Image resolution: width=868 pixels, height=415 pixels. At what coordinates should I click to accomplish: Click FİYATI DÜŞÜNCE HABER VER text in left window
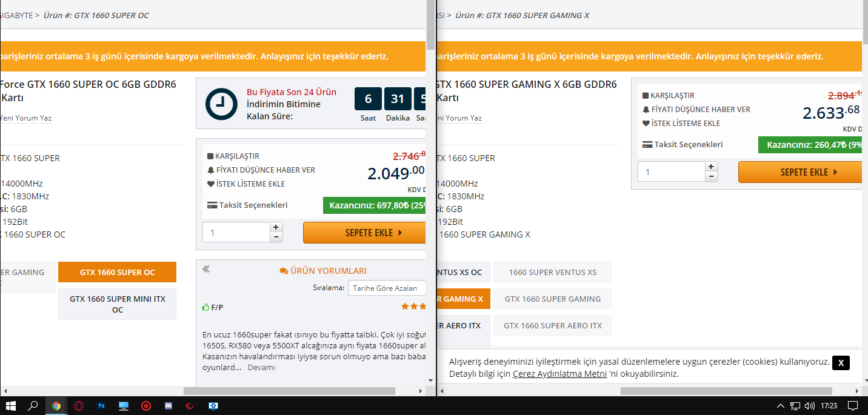(x=265, y=170)
